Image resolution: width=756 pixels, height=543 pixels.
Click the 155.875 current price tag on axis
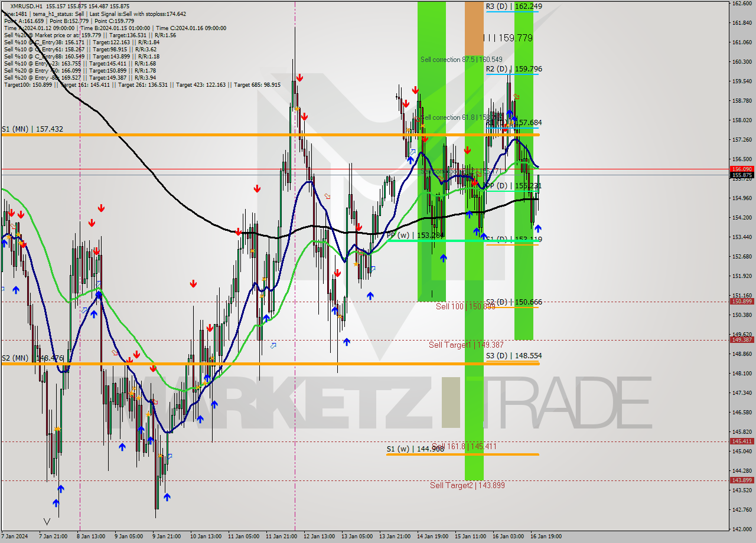(742, 175)
